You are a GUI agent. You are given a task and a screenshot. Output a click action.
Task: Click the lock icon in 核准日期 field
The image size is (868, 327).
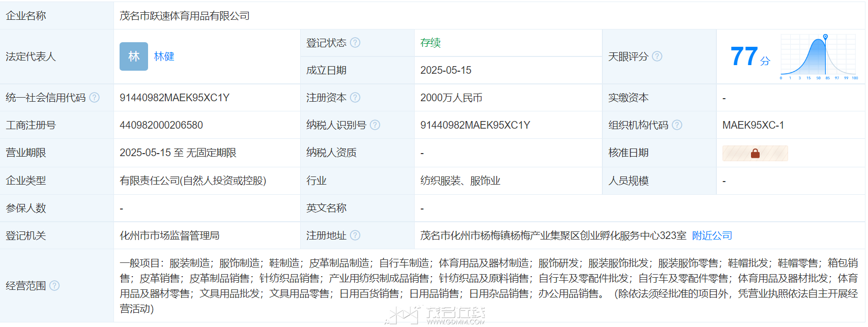point(755,153)
